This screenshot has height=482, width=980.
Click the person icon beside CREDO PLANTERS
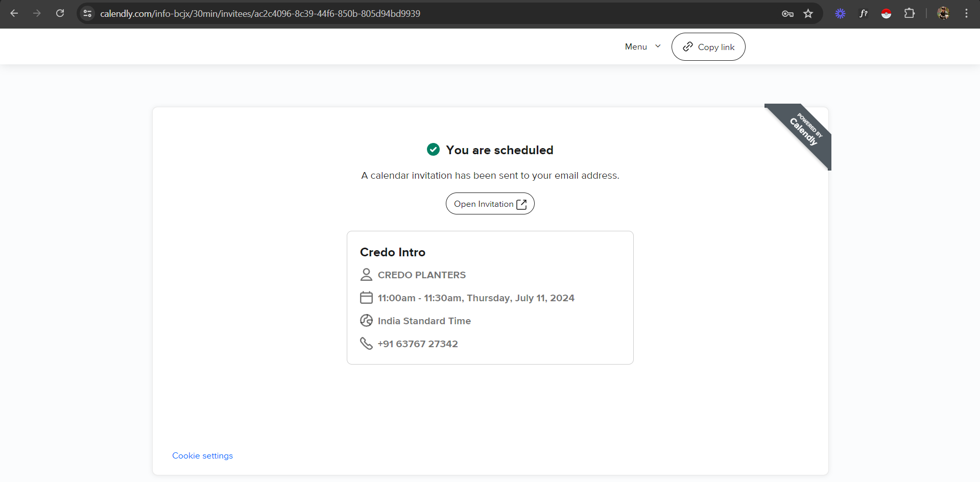click(366, 275)
